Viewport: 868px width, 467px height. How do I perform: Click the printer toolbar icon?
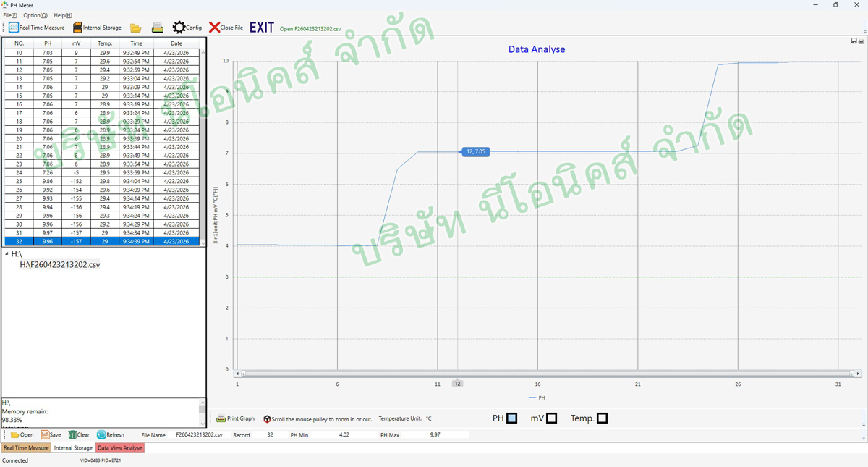[x=157, y=28]
